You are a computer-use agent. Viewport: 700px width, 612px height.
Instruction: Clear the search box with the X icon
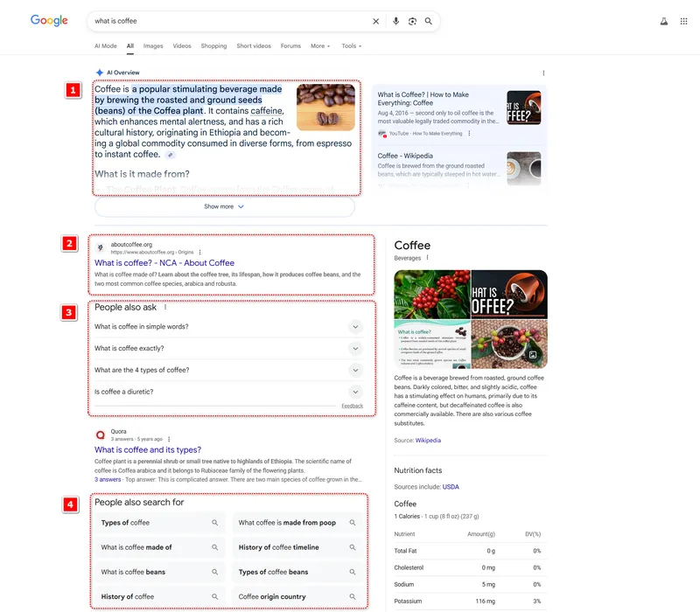(x=376, y=21)
